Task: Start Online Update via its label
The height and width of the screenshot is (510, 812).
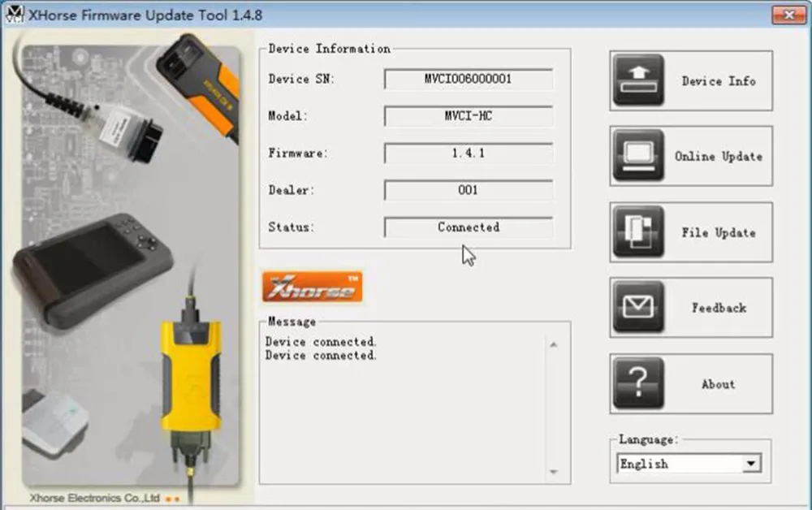Action: tap(719, 157)
